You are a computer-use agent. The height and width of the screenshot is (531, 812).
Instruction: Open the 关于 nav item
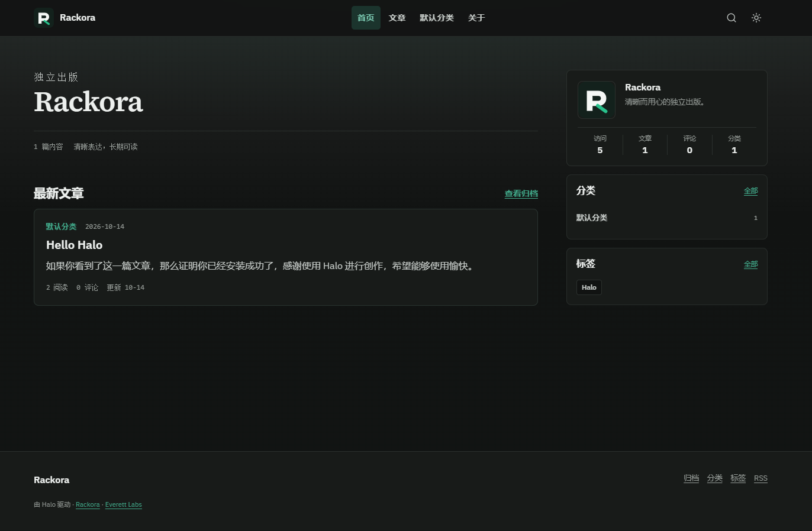pyautogui.click(x=476, y=18)
